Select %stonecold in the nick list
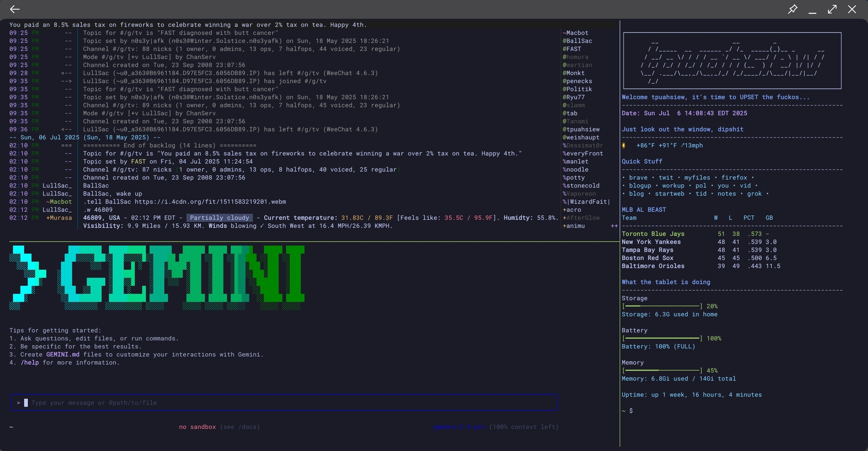The height and width of the screenshot is (451, 868). click(581, 186)
